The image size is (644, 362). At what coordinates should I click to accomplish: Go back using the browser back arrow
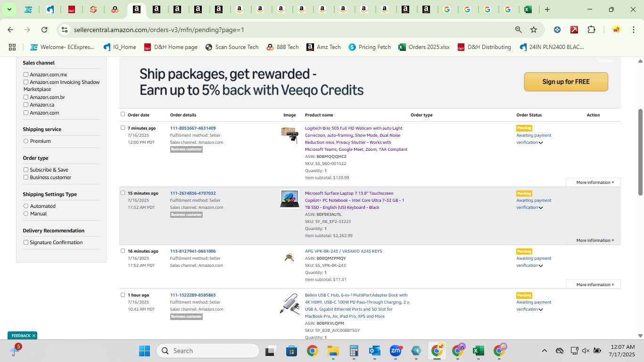(10, 30)
